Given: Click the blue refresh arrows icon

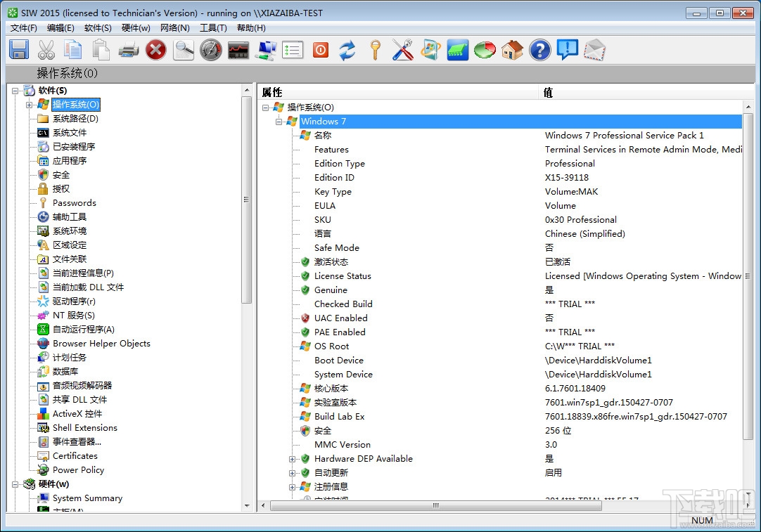Looking at the screenshot, I should click(x=347, y=50).
